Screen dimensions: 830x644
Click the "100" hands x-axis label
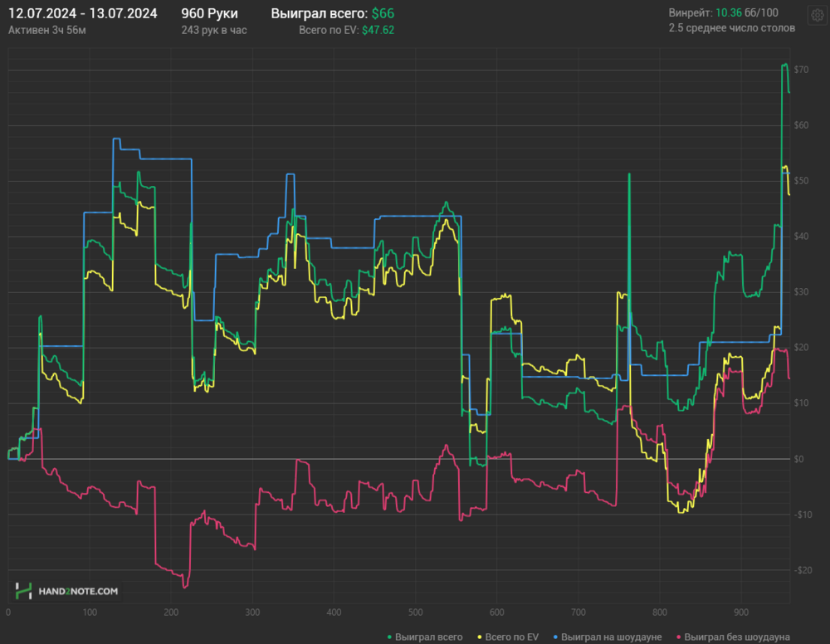click(x=90, y=612)
